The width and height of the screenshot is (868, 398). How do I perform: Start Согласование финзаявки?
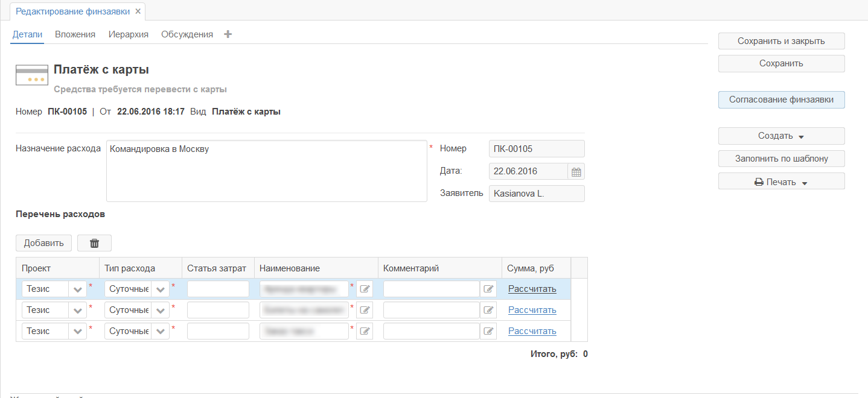(x=781, y=99)
